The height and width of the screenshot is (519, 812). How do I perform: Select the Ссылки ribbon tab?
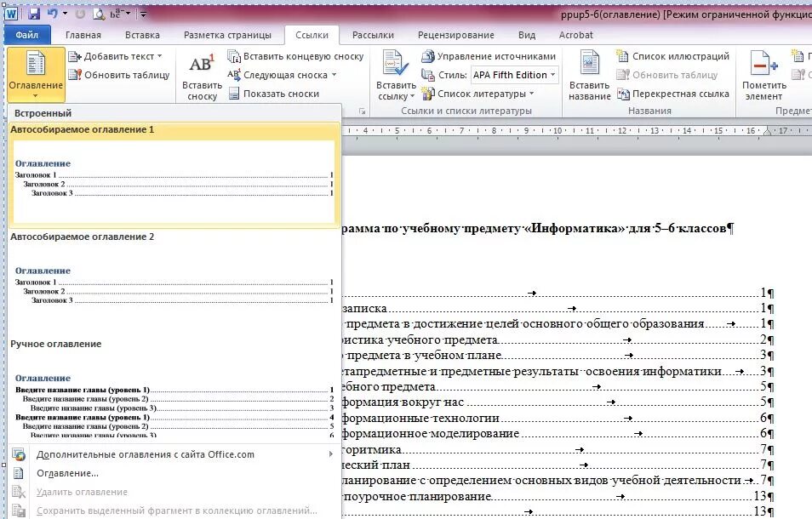click(312, 35)
